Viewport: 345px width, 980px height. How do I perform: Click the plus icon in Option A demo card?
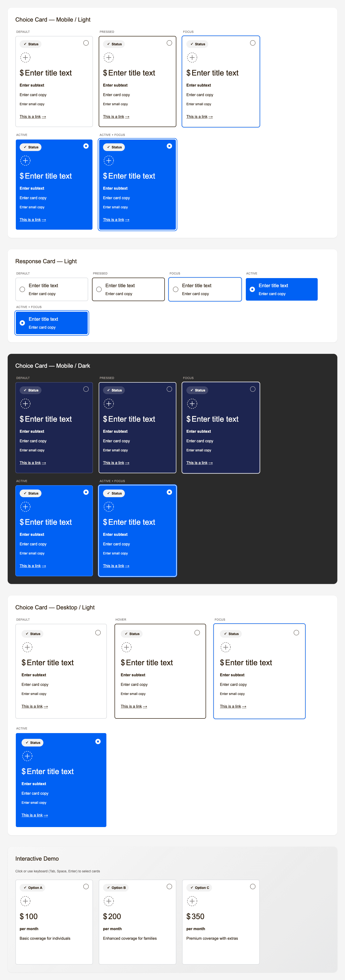coord(25,901)
